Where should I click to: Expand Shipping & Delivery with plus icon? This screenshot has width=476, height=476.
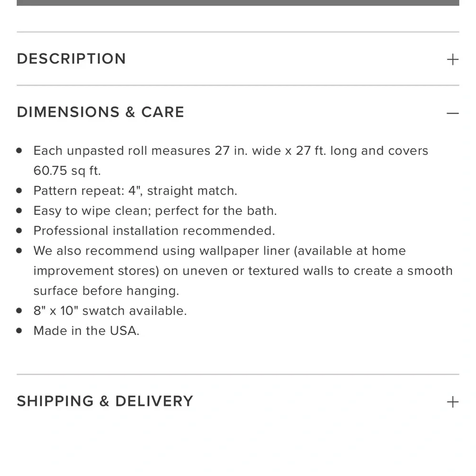(453, 402)
